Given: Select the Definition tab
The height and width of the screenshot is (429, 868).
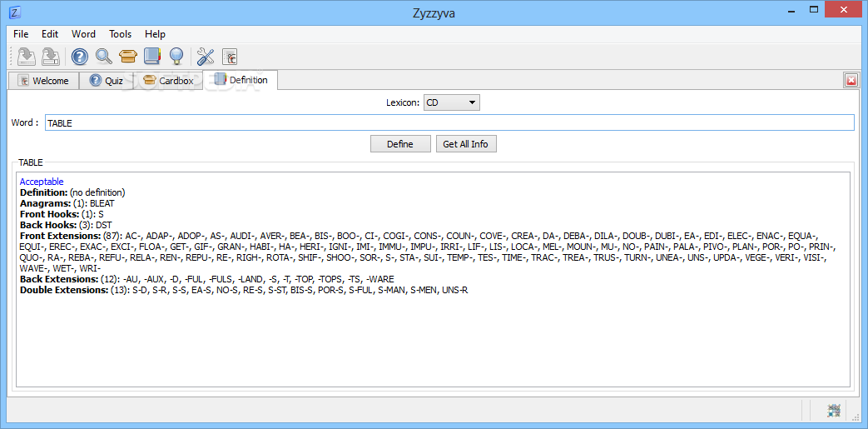Looking at the screenshot, I should tap(241, 80).
